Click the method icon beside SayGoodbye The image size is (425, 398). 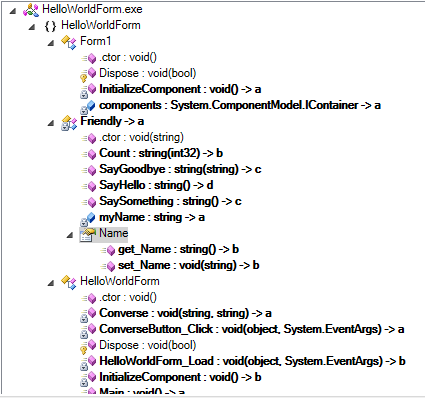[x=89, y=170]
